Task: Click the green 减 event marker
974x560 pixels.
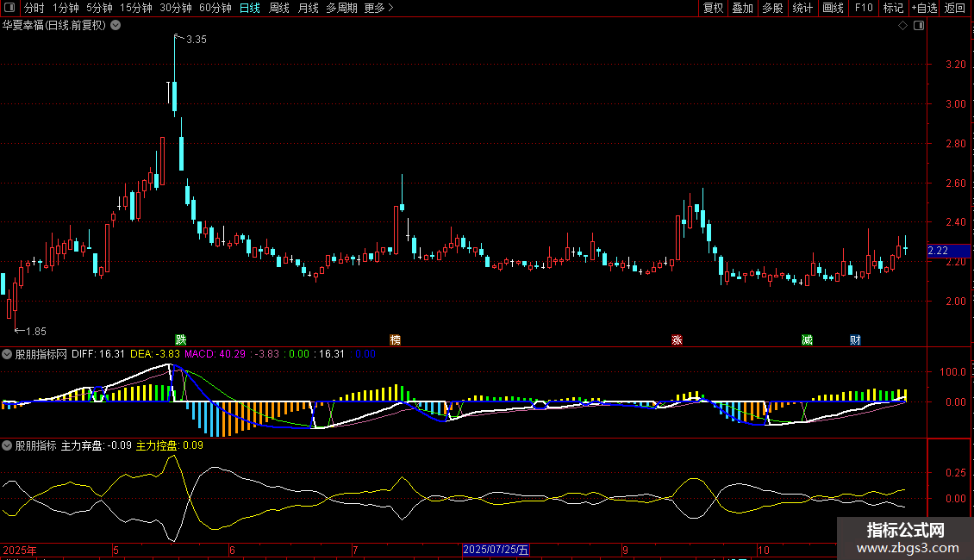Action: [x=807, y=339]
